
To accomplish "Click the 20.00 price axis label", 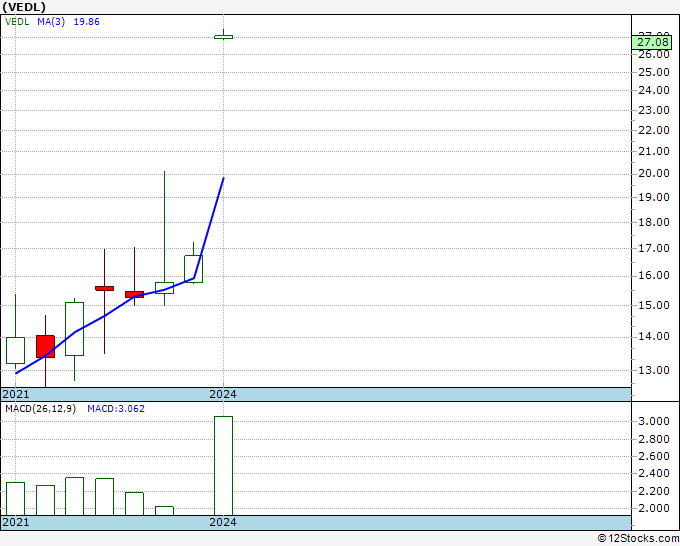I will pos(654,173).
